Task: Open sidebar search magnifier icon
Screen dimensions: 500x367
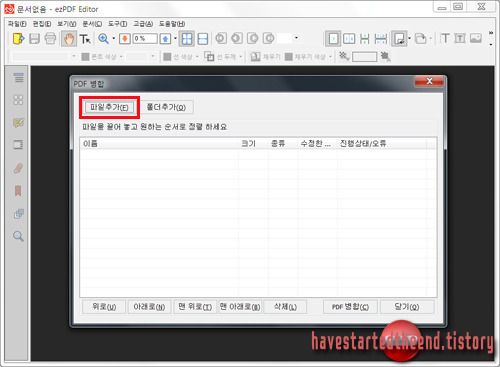Action: click(18, 236)
